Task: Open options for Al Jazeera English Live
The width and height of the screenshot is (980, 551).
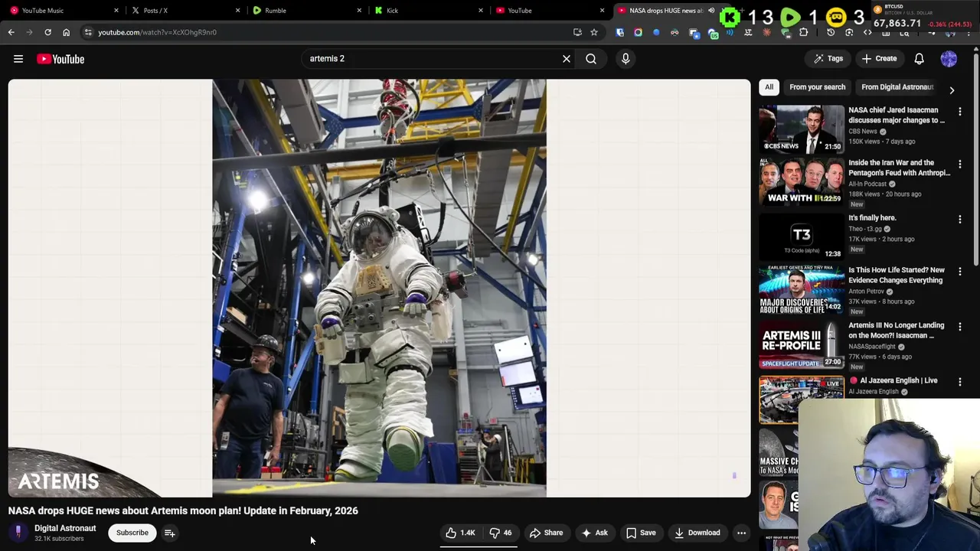Action: coord(960,382)
